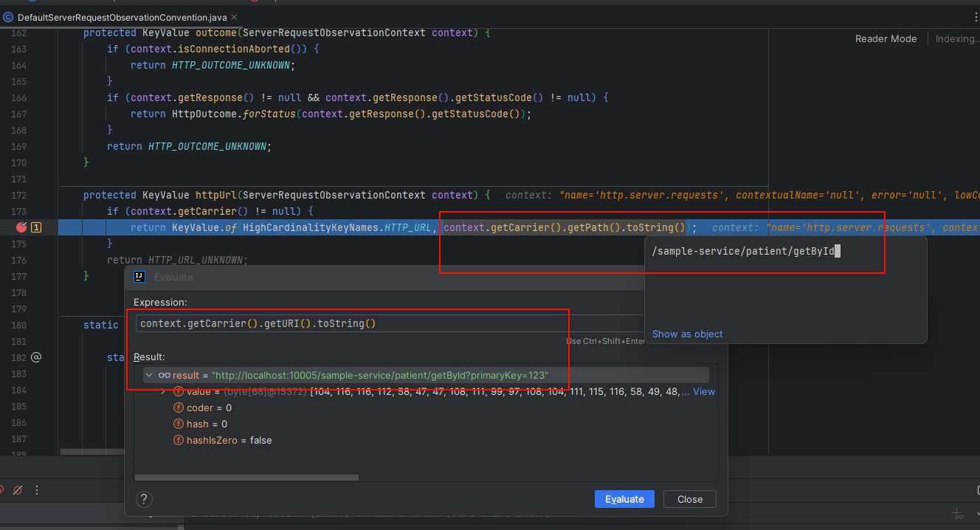
Task: Click the 'Show as object' link
Action: [x=687, y=334]
